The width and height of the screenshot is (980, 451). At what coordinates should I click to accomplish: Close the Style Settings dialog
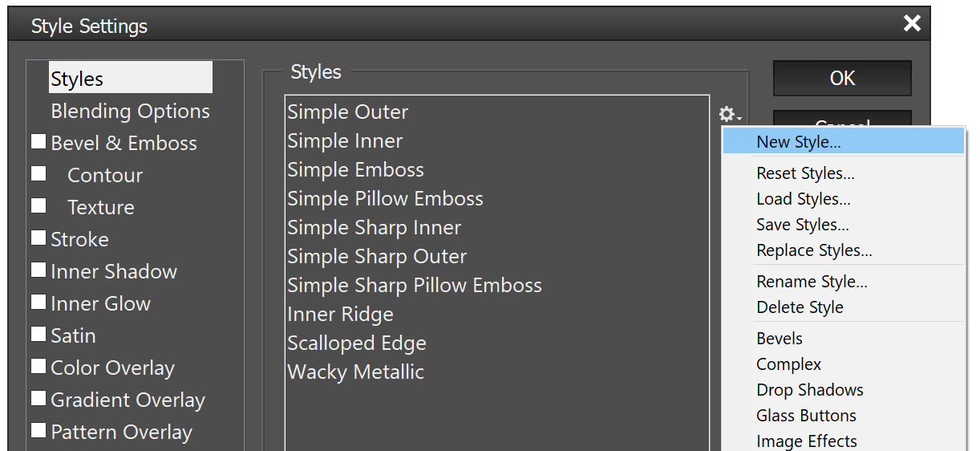coord(912,24)
